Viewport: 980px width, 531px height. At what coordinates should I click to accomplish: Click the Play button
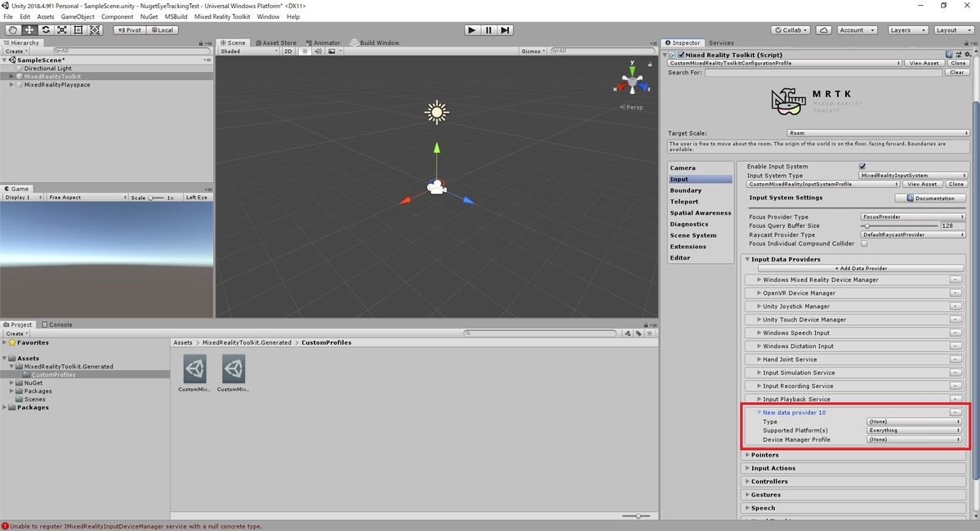(472, 30)
